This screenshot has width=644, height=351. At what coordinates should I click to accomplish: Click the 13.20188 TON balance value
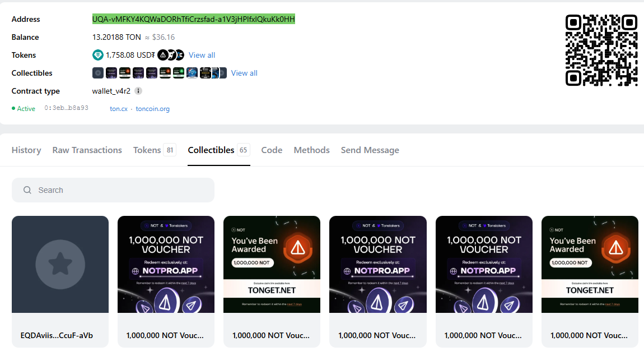pos(116,37)
